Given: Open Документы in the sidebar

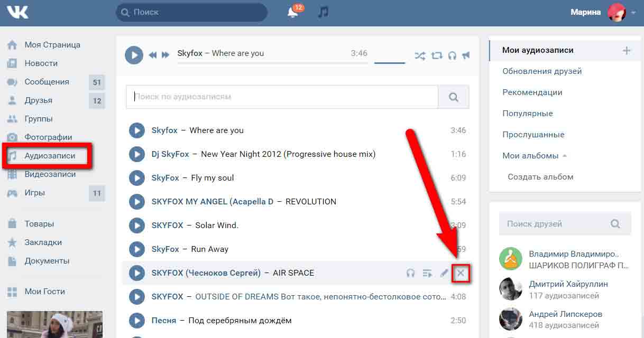Looking at the screenshot, I should (47, 261).
